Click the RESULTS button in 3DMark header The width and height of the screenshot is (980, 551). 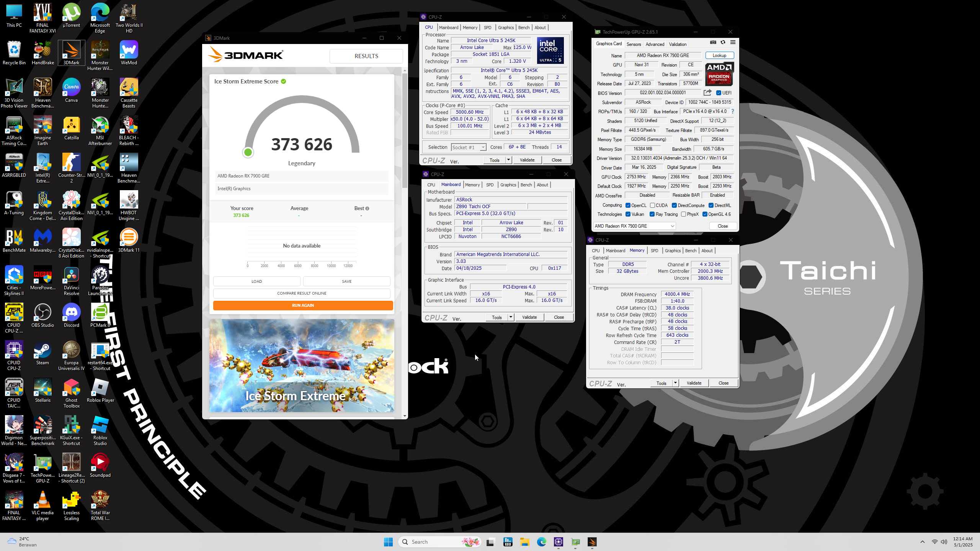tap(366, 56)
